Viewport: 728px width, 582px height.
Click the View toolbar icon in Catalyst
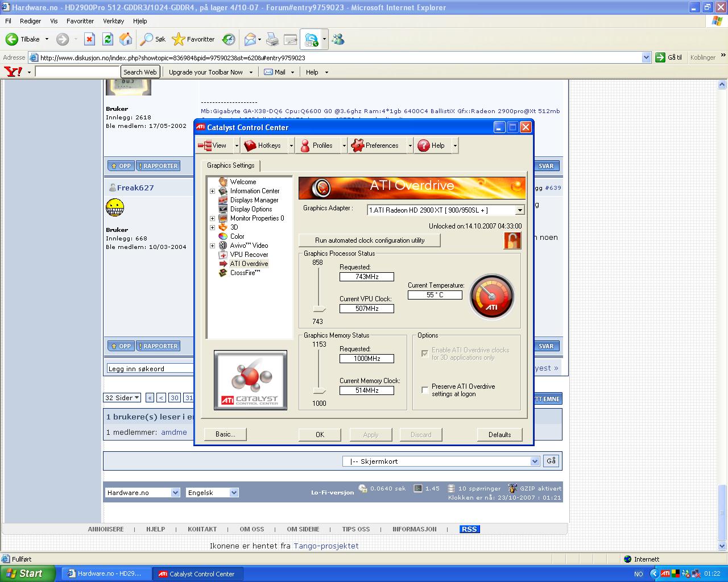(x=204, y=145)
